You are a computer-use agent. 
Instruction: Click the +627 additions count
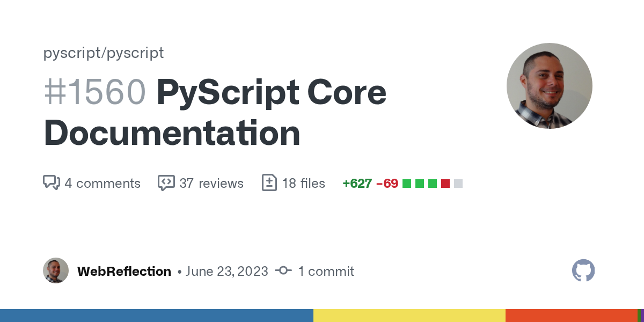pyautogui.click(x=357, y=184)
